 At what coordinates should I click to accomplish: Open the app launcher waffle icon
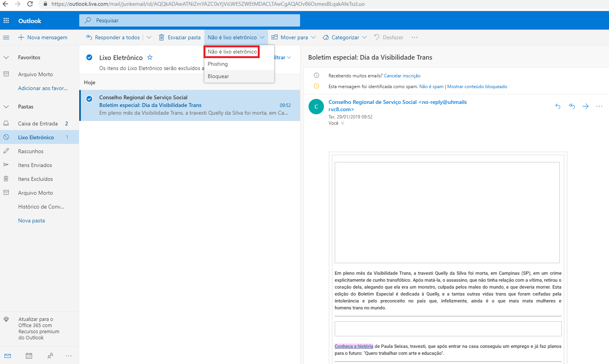click(x=6, y=20)
